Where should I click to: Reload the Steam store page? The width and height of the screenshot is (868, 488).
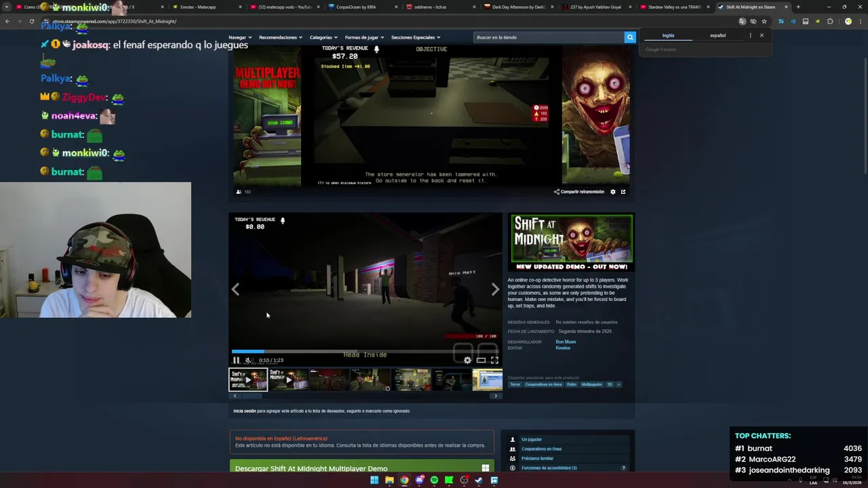point(31,21)
